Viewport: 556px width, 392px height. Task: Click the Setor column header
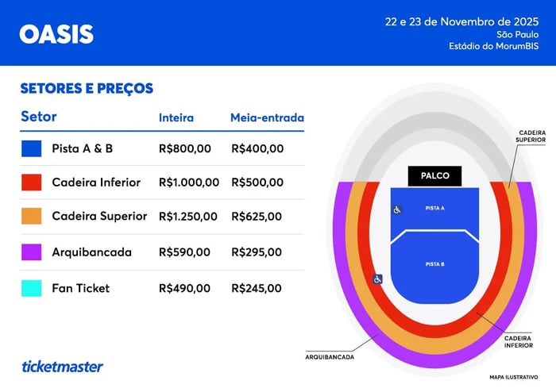coord(39,117)
